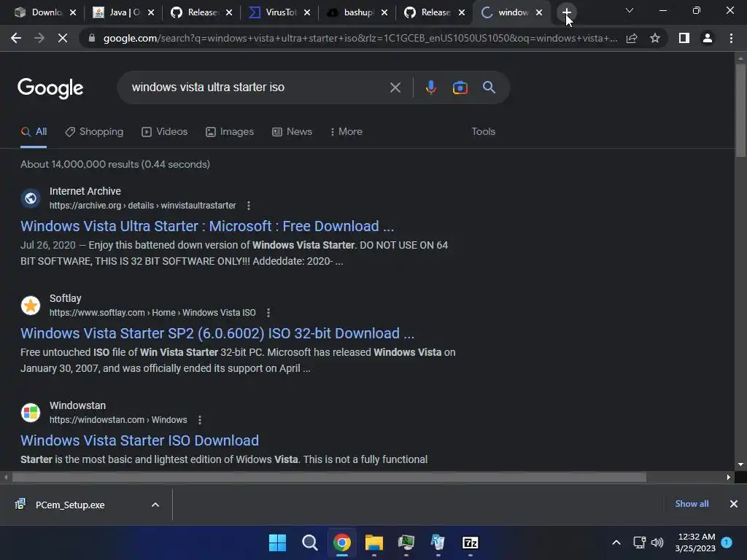Submit search with magnifier icon
747x560 pixels.
click(x=489, y=87)
